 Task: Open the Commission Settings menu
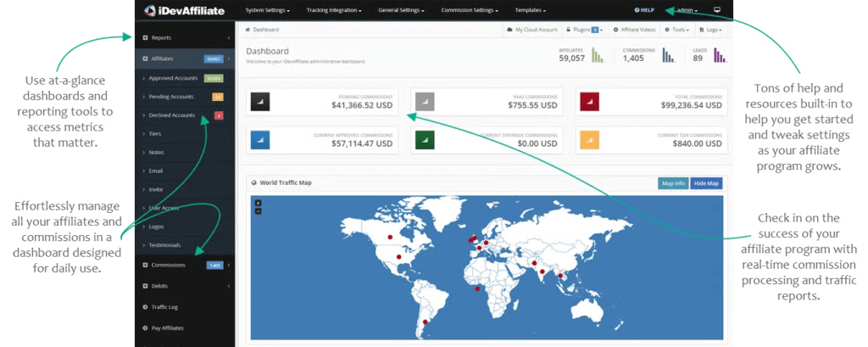pyautogui.click(x=470, y=10)
